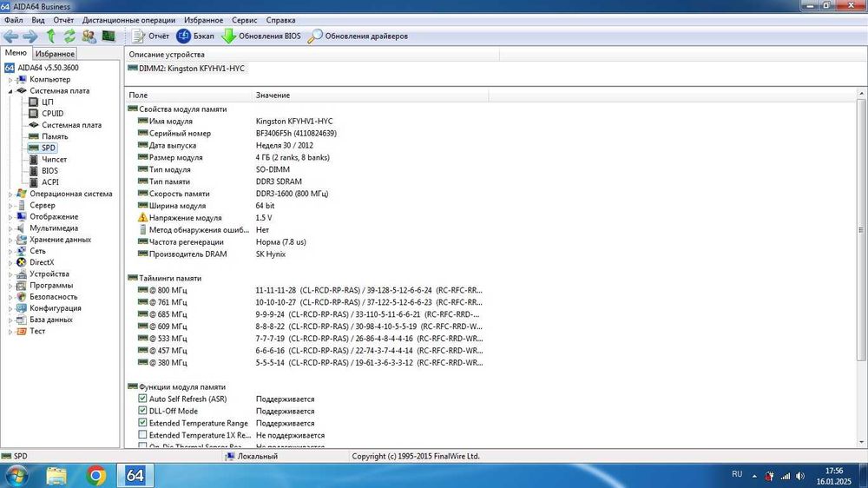Open Обновления драйверов

358,36
